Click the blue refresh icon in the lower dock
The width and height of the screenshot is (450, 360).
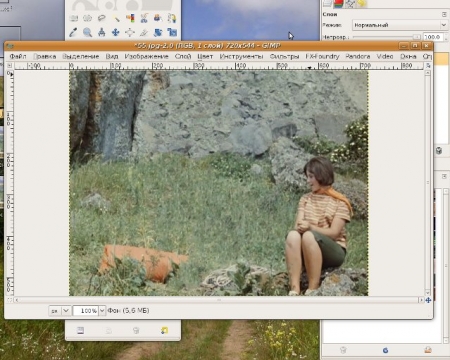click(385, 350)
